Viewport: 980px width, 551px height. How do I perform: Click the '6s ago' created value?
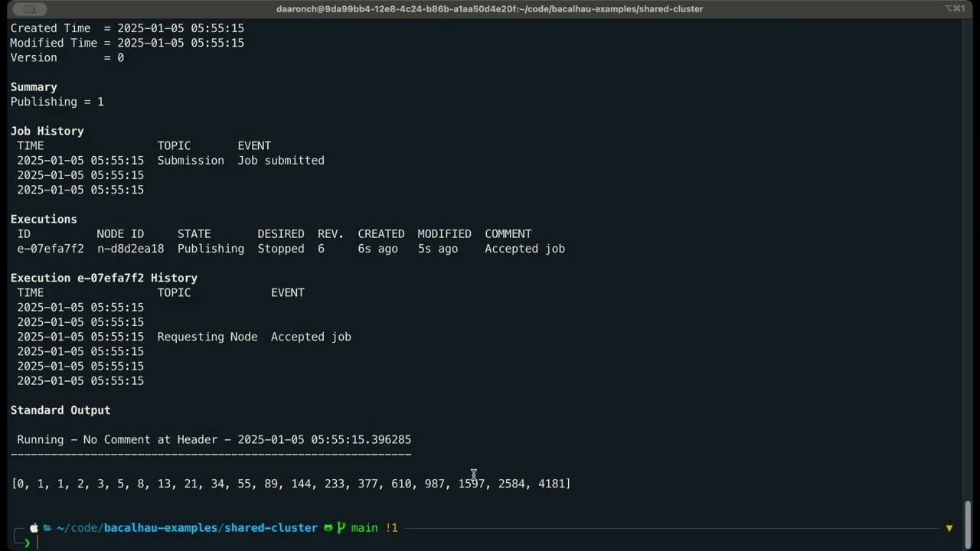pos(377,249)
